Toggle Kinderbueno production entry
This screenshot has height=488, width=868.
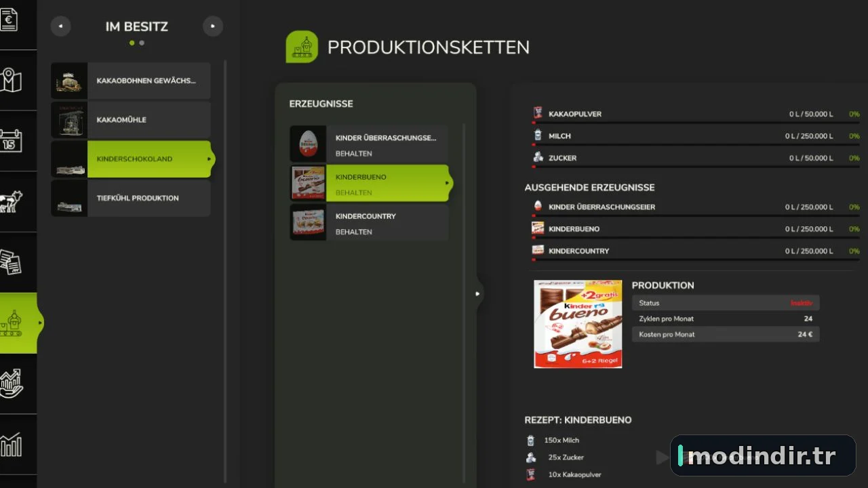pos(369,183)
